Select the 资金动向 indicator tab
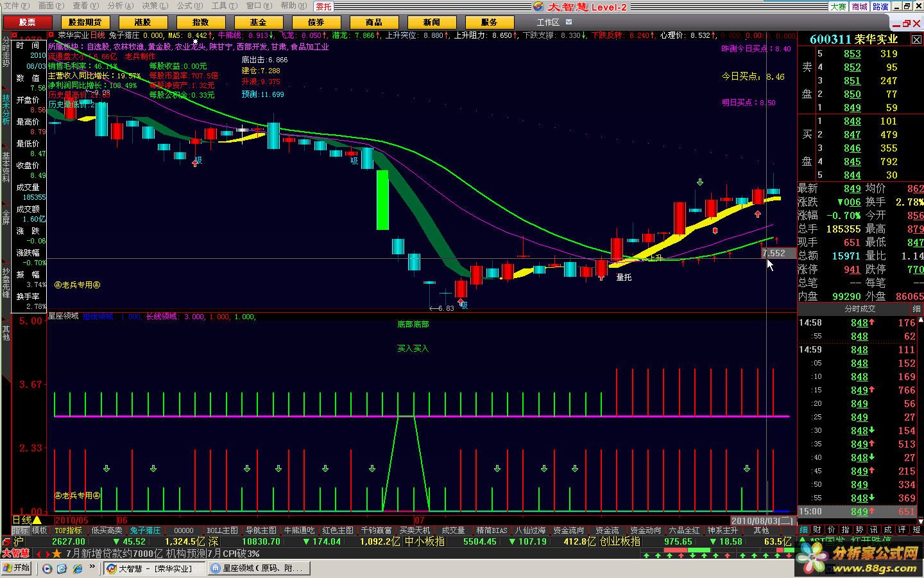This screenshot has height=578, width=924. pyautogui.click(x=646, y=530)
